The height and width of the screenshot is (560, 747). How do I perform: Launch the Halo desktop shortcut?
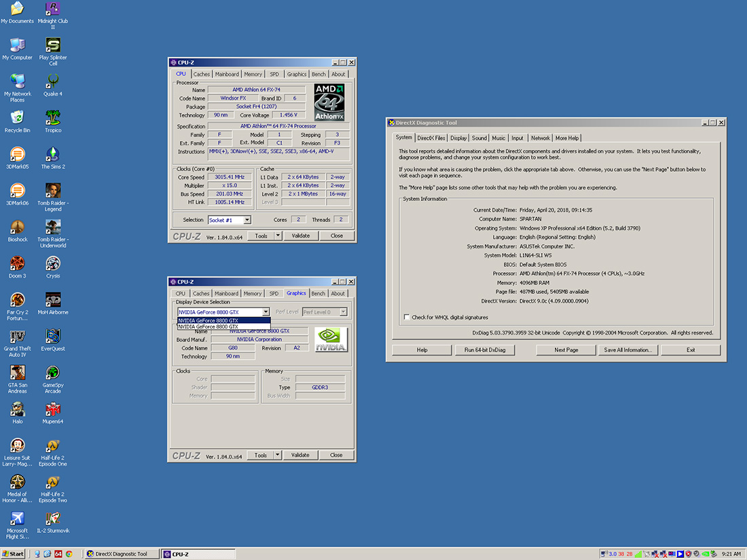coord(18,413)
